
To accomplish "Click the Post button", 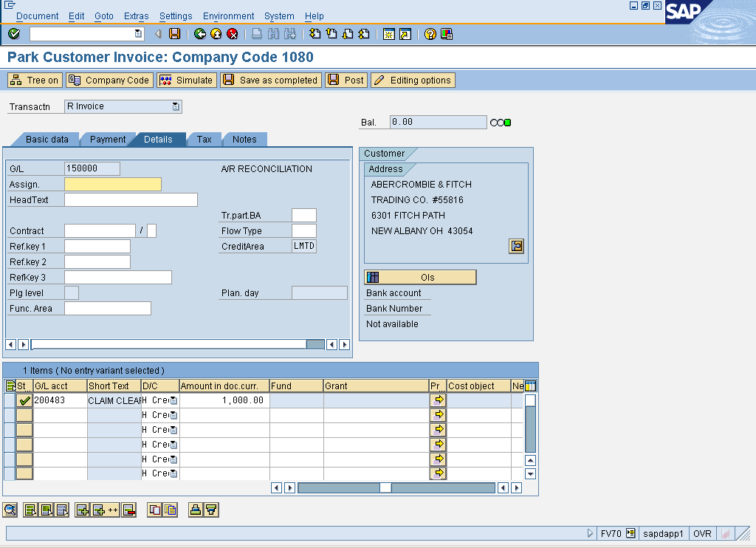I will click(x=346, y=80).
